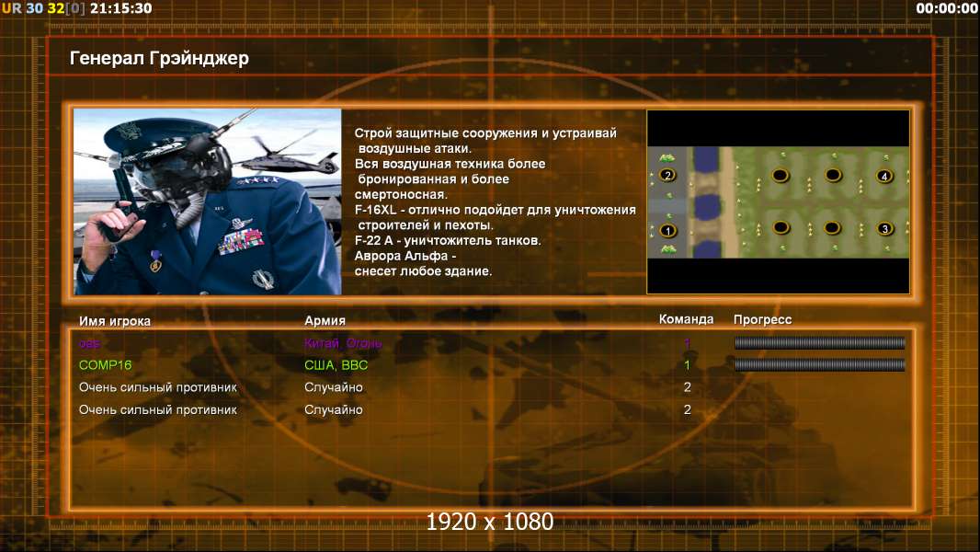
Task: Click the General Granger portrait image
Action: [208, 201]
